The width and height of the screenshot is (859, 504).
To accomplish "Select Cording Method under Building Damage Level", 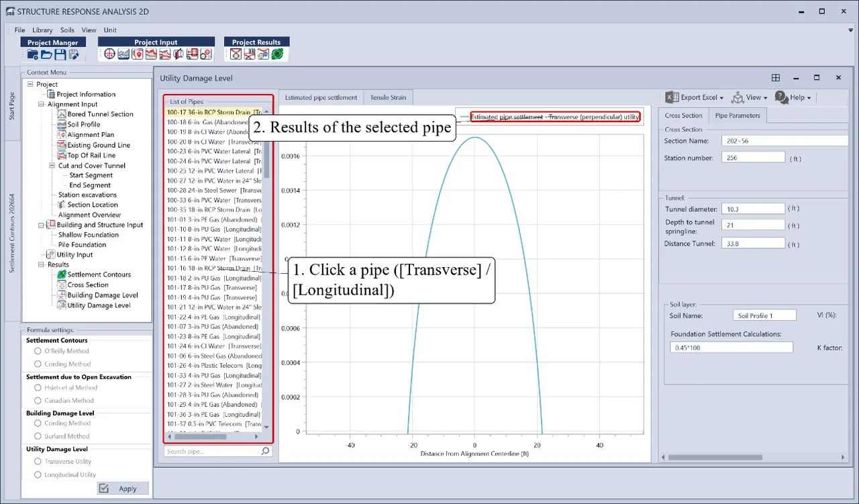I will (38, 423).
